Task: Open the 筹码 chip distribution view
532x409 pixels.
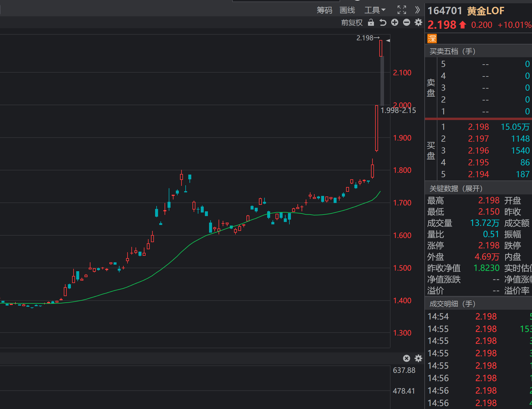Action: [x=324, y=10]
